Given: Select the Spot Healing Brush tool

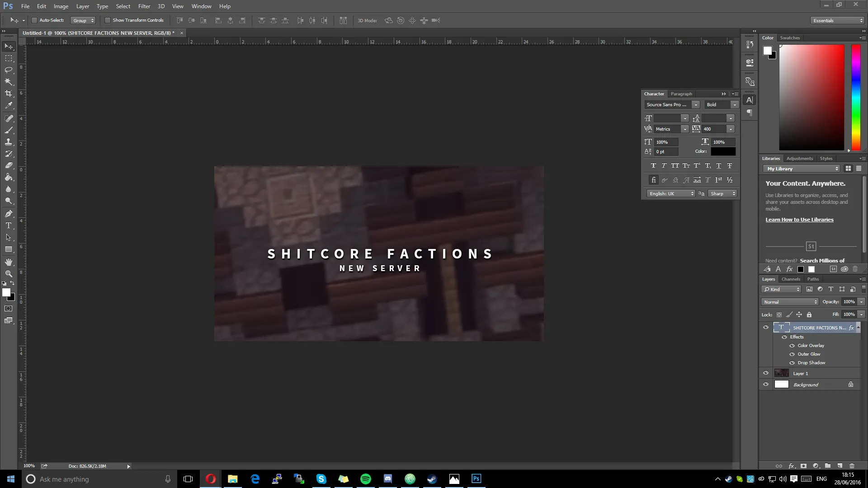Looking at the screenshot, I should tap(9, 118).
